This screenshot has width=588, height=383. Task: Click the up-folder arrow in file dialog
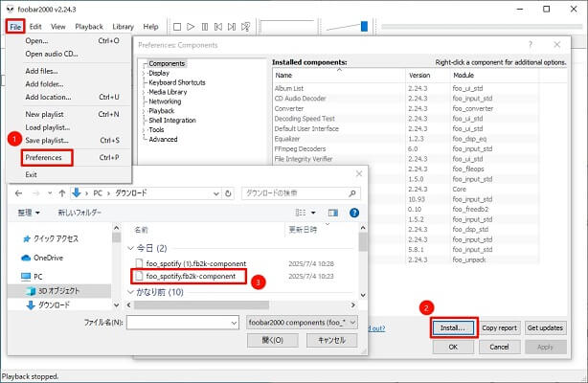pyautogui.click(x=62, y=193)
